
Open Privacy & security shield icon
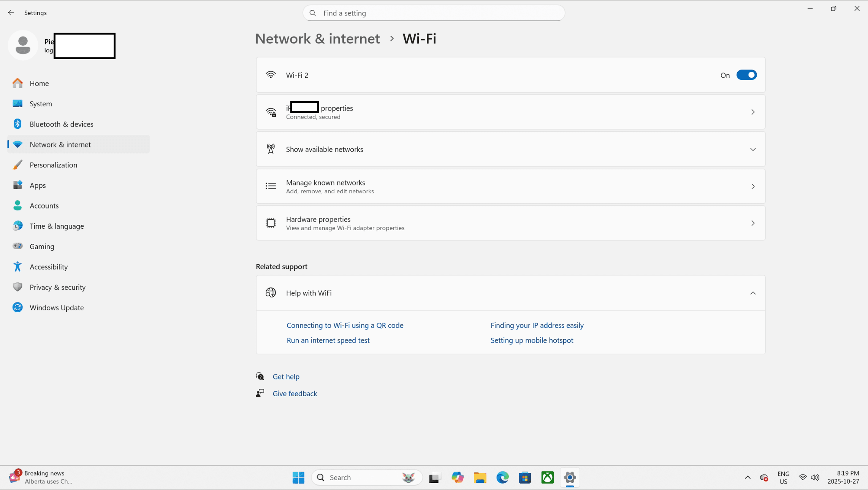point(17,287)
